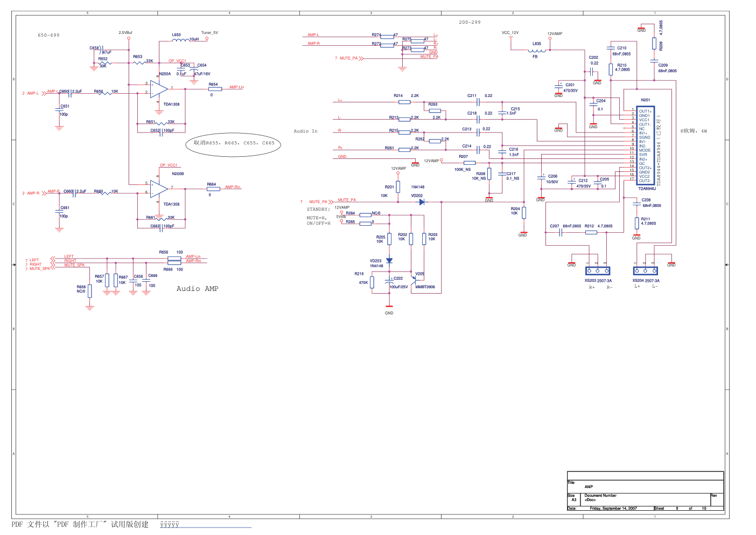The height and width of the screenshot is (535, 756).
Task: Select the 'Audio AMP' section title
Action: point(197,289)
